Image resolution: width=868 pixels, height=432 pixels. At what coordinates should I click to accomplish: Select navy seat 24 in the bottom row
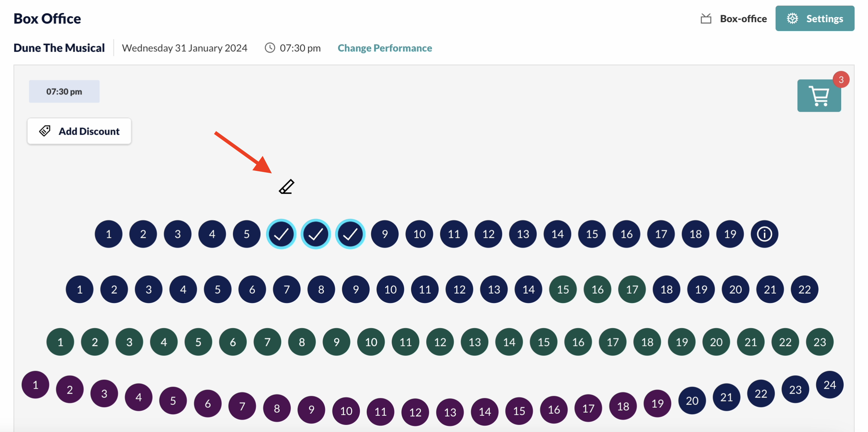829,385
